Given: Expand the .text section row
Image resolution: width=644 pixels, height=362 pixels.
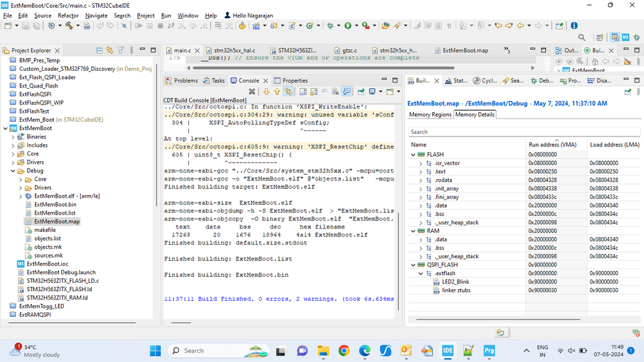Looking at the screenshot, I should pyautogui.click(x=420, y=171).
